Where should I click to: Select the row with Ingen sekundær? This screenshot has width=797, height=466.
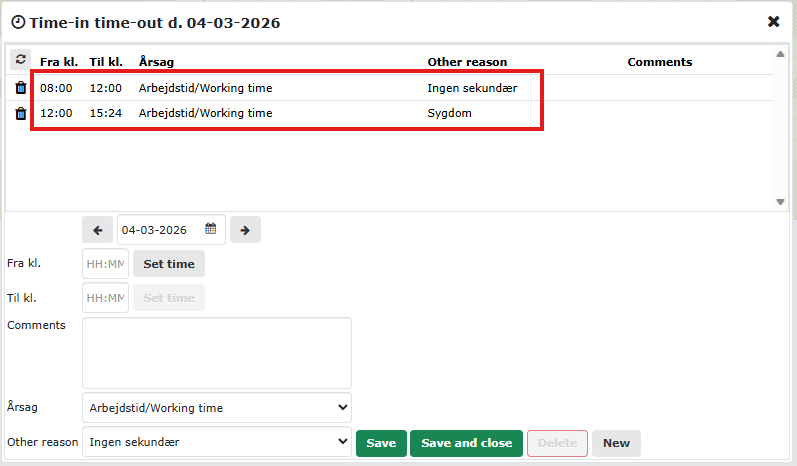click(300, 88)
